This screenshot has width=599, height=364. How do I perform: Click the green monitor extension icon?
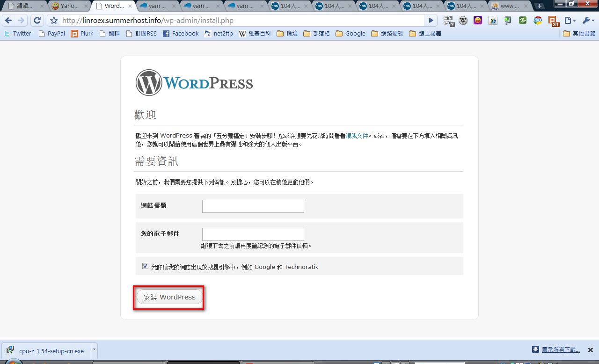(508, 21)
